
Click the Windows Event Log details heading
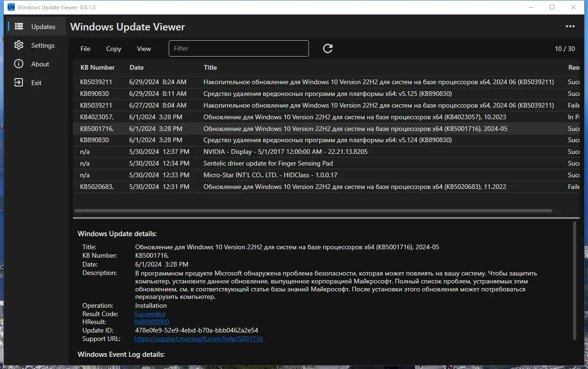pyautogui.click(x=121, y=355)
